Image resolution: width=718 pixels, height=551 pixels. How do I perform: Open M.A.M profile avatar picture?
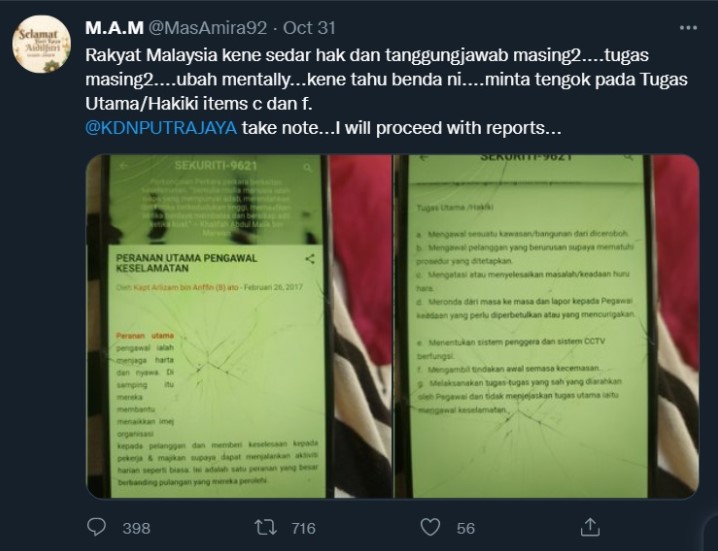pos(42,44)
